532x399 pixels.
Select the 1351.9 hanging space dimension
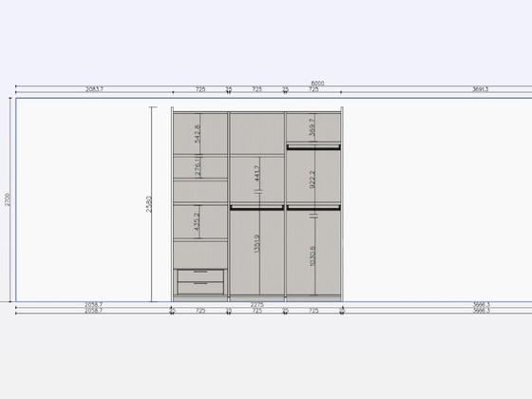click(x=256, y=243)
